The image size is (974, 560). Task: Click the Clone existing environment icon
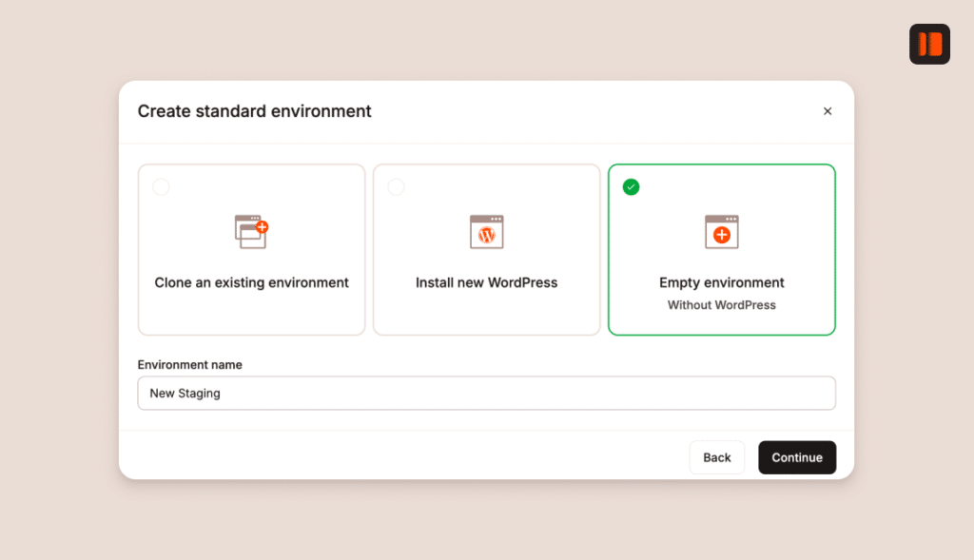pos(249,229)
